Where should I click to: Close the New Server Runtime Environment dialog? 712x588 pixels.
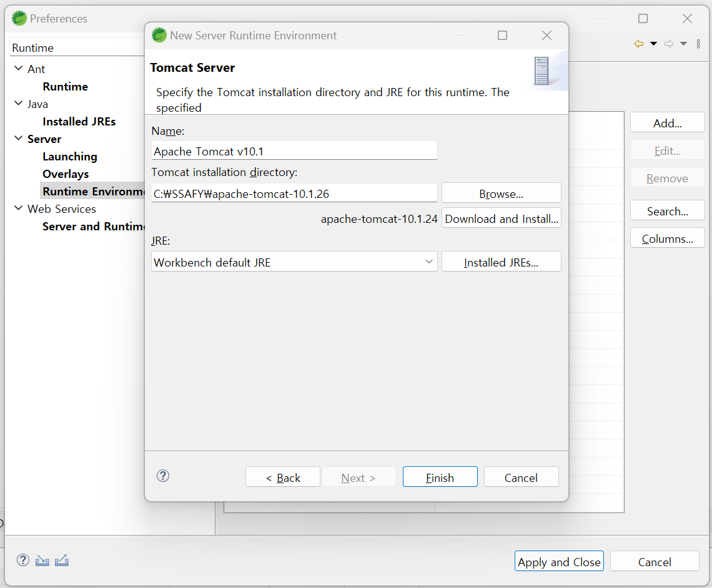[546, 36]
